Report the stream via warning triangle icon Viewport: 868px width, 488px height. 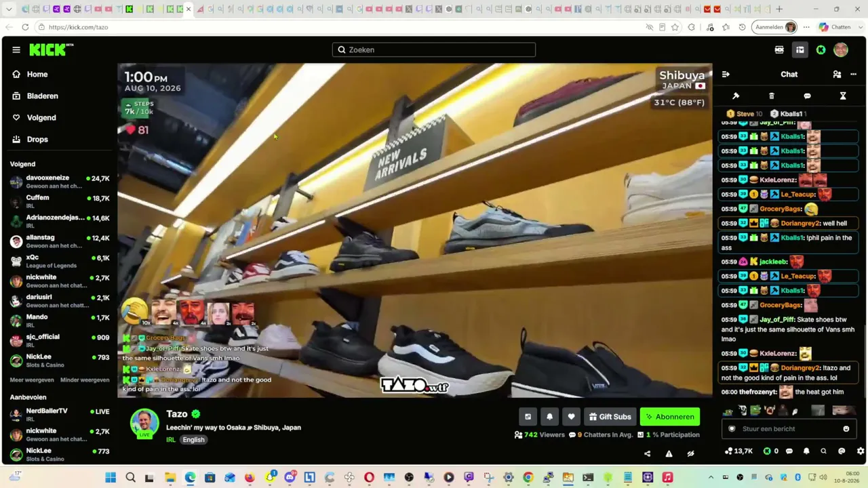pyautogui.click(x=669, y=453)
